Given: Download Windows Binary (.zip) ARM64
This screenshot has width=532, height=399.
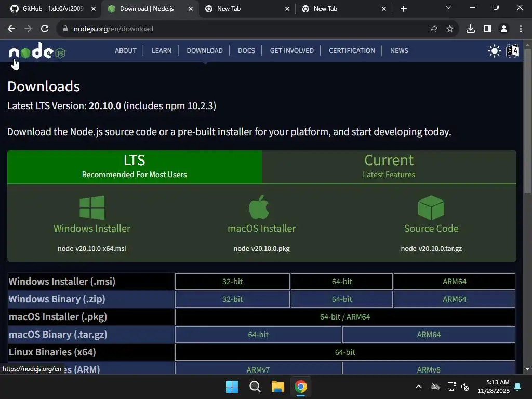Looking at the screenshot, I should pos(454,299).
